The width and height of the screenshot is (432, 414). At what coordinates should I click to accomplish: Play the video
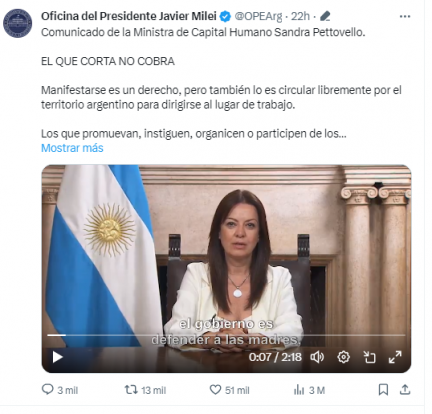(x=57, y=357)
